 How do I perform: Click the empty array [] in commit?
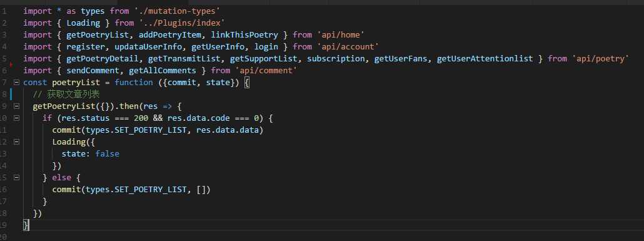coord(201,190)
